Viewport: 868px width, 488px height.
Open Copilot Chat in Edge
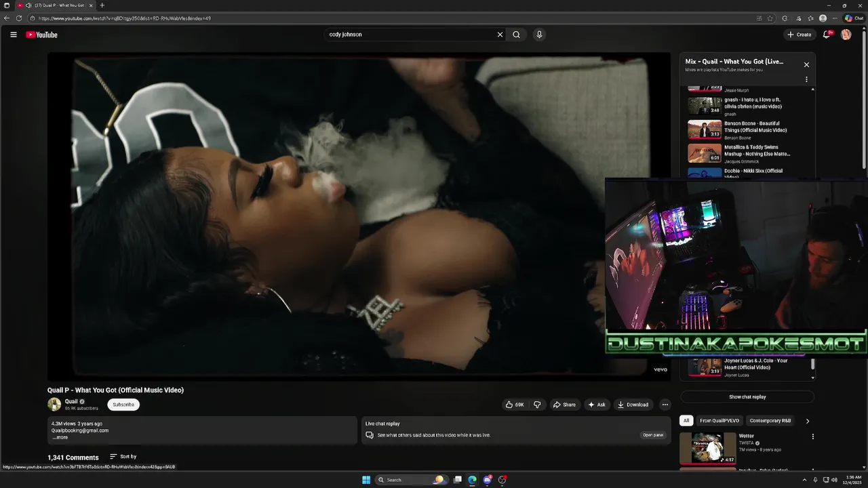coord(854,18)
